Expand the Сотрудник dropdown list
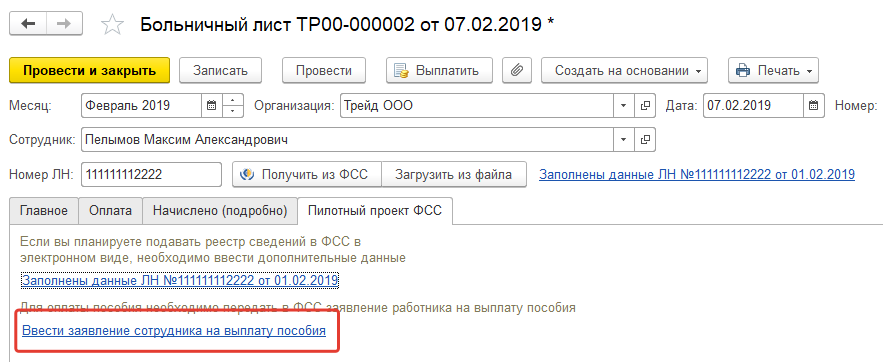The image size is (883, 362). [x=624, y=140]
